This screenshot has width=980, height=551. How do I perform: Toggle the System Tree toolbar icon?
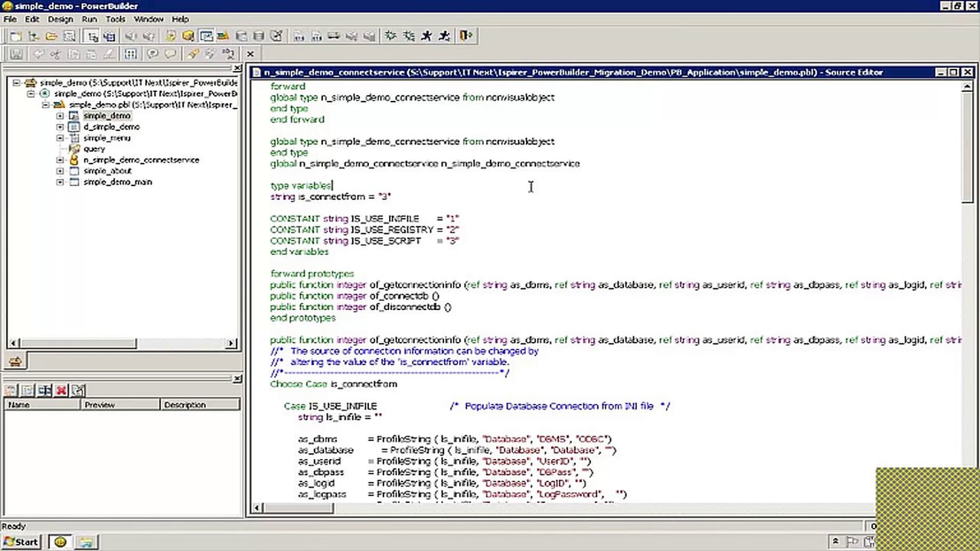tap(92, 36)
